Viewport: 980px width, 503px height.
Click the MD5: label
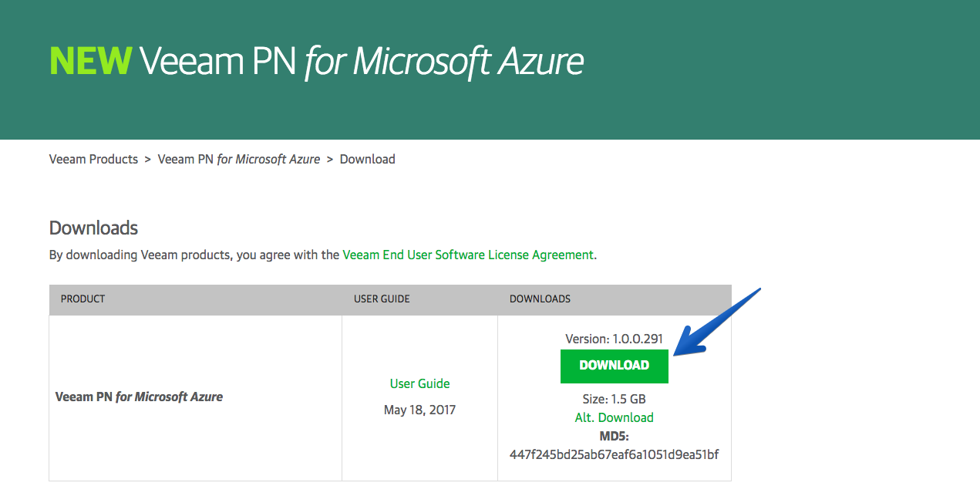click(614, 436)
